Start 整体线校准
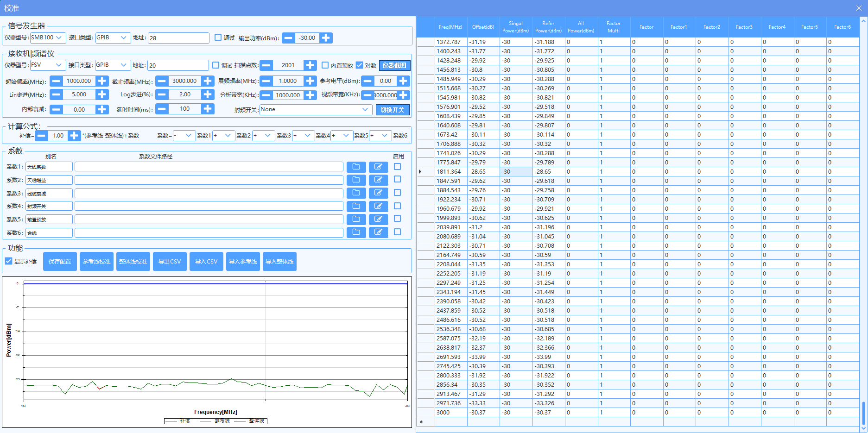Image resolution: width=868 pixels, height=433 pixels. [x=133, y=262]
